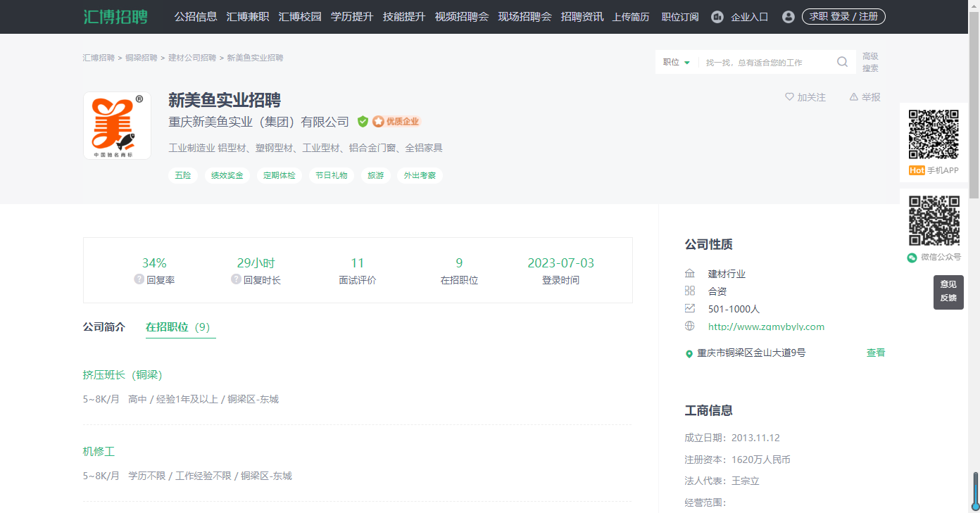The width and height of the screenshot is (980, 513).
Task: Open 汇博校园 in the top navigation
Action: pos(300,17)
